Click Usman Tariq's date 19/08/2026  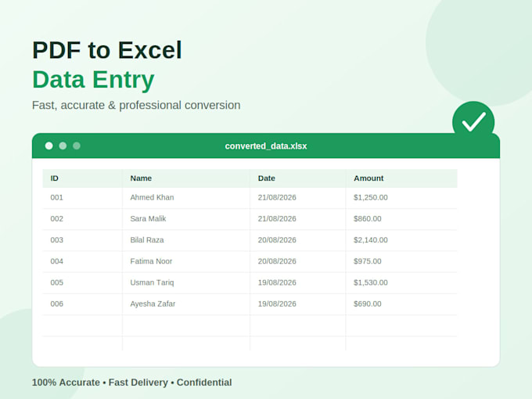[297, 282]
